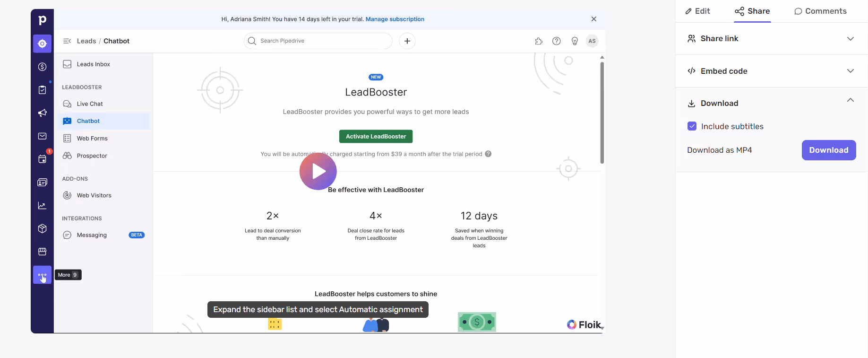This screenshot has width=868, height=358.
Task: Open Web Forms menu item
Action: point(103,139)
